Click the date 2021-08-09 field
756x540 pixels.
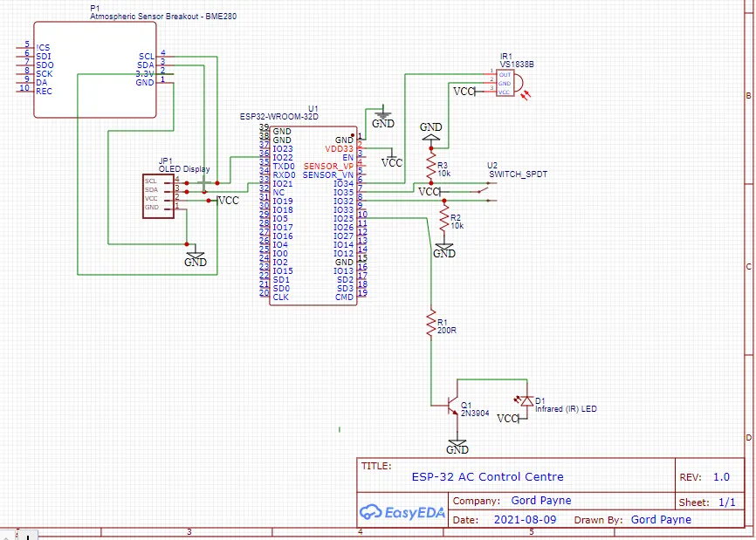pos(525,520)
